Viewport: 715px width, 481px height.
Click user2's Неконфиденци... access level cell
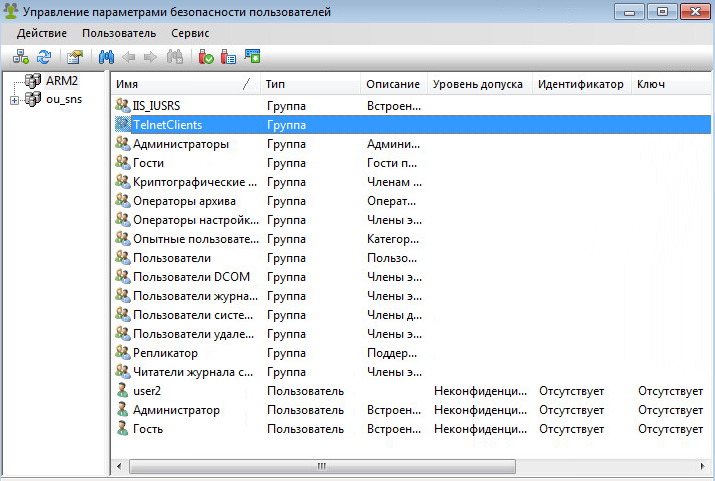(480, 391)
